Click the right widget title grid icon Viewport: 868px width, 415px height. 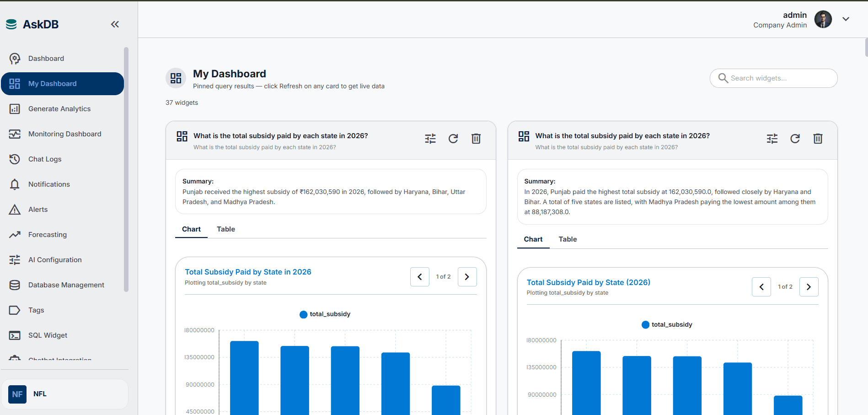click(524, 136)
